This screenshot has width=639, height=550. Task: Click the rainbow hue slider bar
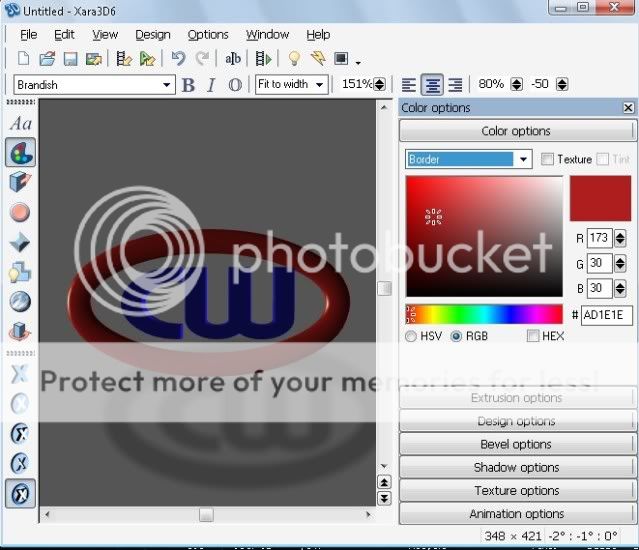pyautogui.click(x=484, y=314)
